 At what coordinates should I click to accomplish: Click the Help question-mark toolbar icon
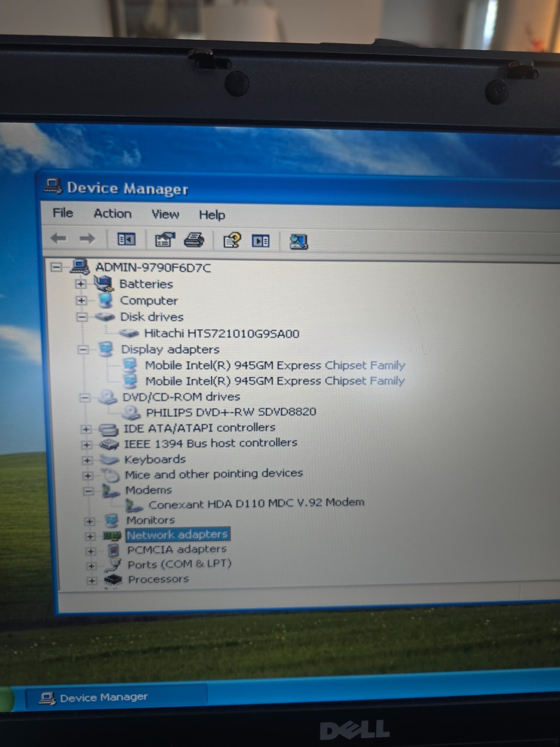tap(232, 241)
